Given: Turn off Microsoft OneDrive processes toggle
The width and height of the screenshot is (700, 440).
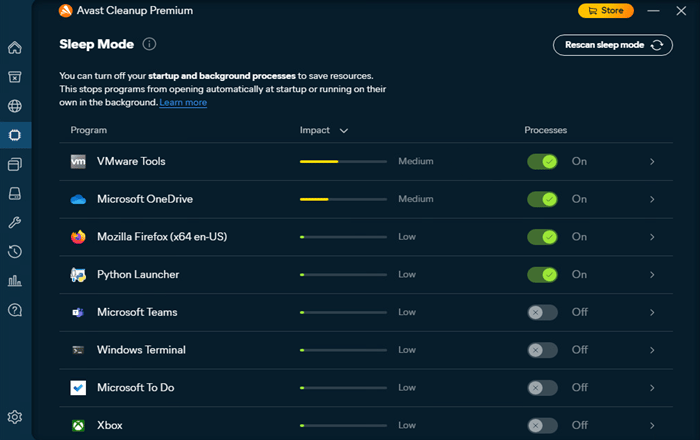Looking at the screenshot, I should [x=542, y=199].
